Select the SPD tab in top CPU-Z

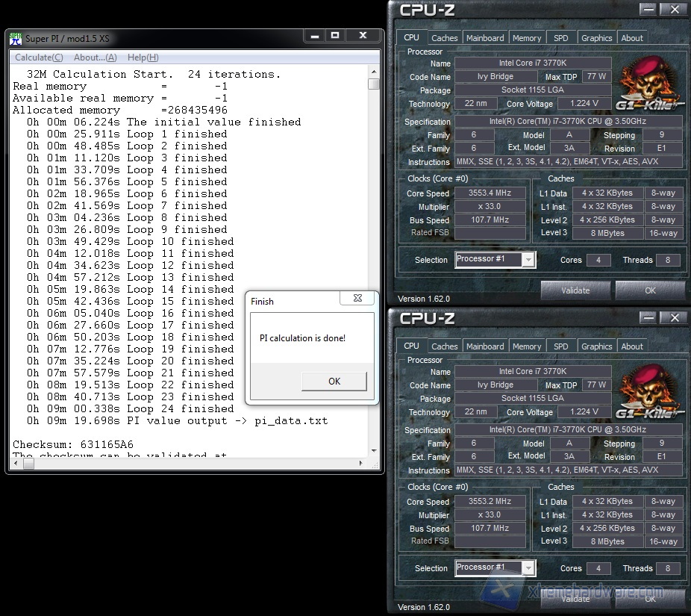coord(560,38)
